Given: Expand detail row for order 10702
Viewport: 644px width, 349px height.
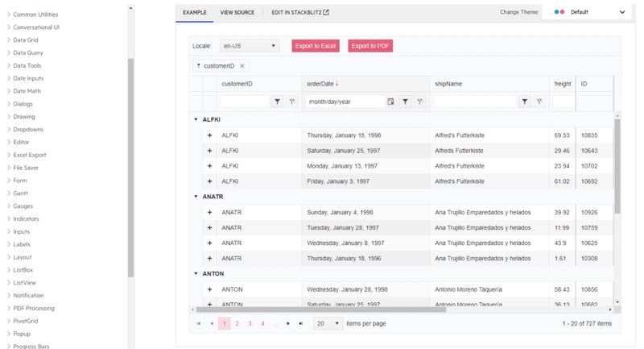Looking at the screenshot, I should 209,166.
